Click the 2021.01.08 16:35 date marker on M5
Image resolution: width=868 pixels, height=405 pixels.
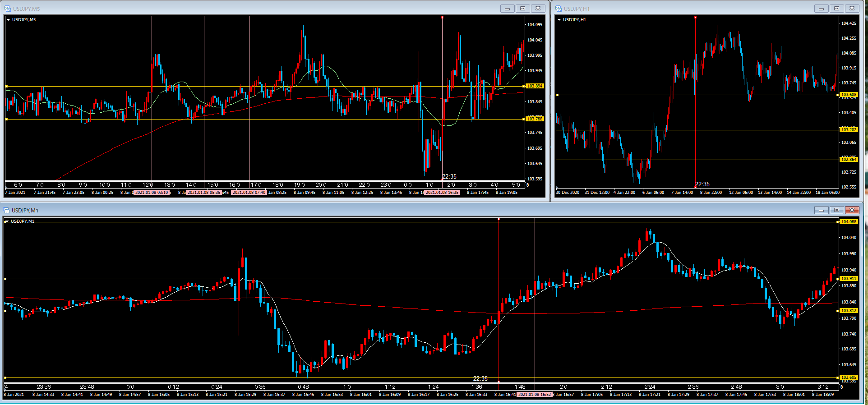point(442,193)
